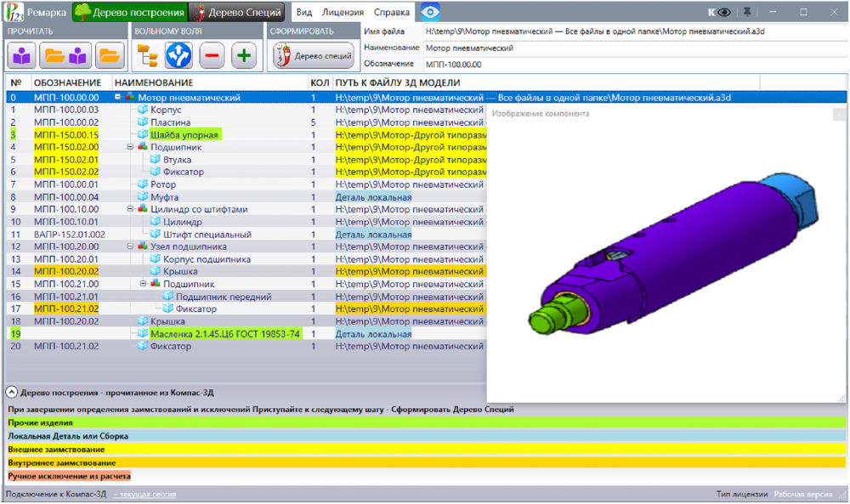Click the folder-with-reader toolbar button
This screenshot has height=504, width=850.
click(65, 55)
